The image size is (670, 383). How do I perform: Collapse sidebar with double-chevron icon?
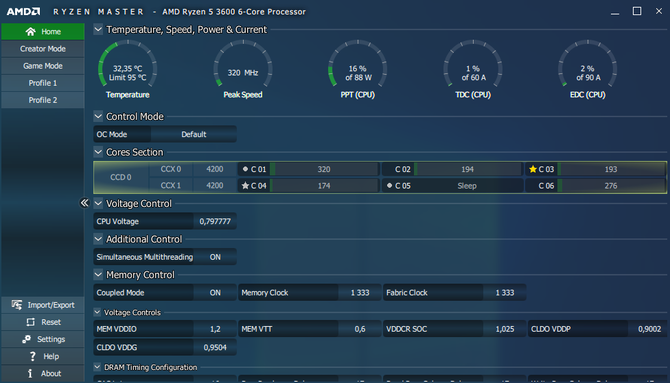point(84,203)
